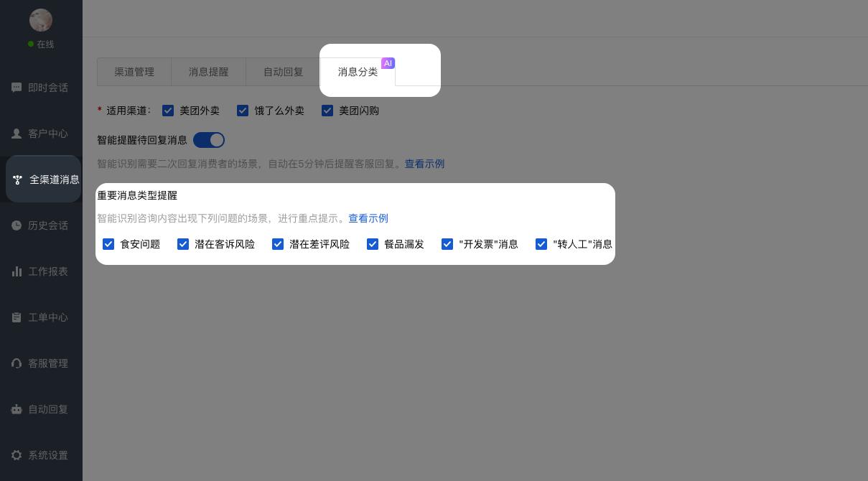The image size is (868, 481).
Task: Open 工单中心 clipboard icon
Action: 17,317
